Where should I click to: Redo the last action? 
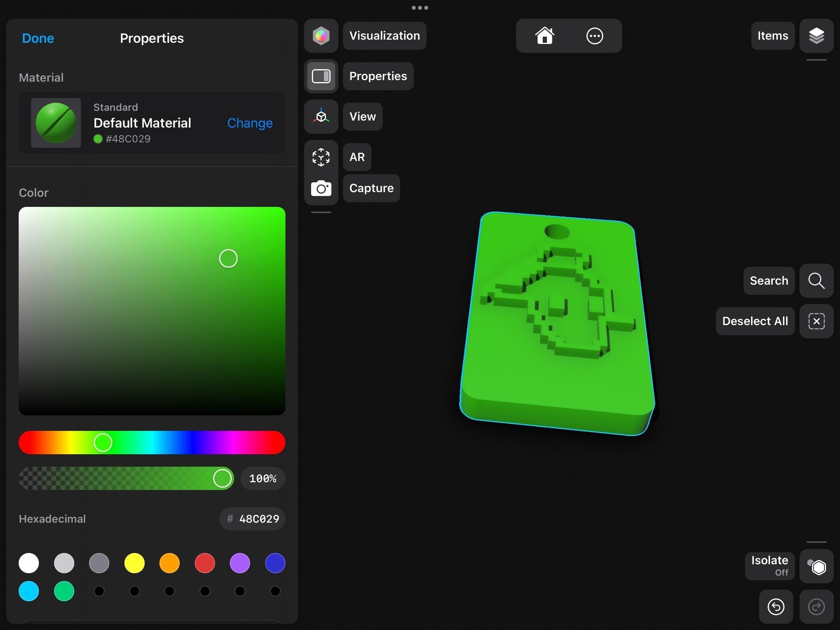coord(816,607)
